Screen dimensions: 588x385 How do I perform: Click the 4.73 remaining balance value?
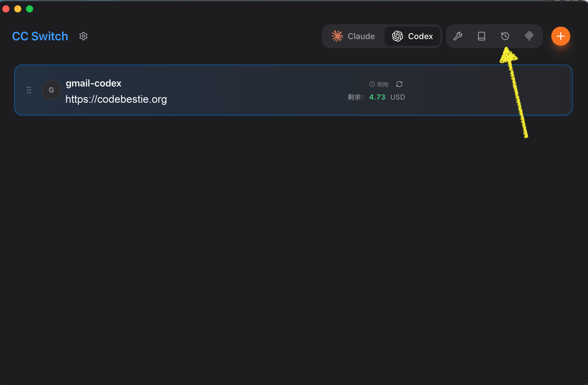click(x=377, y=97)
